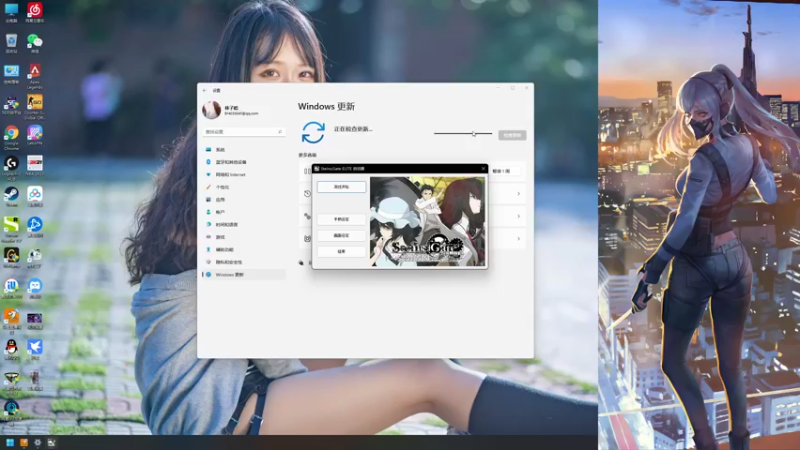Open the 应用 (Apps) settings page

[x=243, y=199]
